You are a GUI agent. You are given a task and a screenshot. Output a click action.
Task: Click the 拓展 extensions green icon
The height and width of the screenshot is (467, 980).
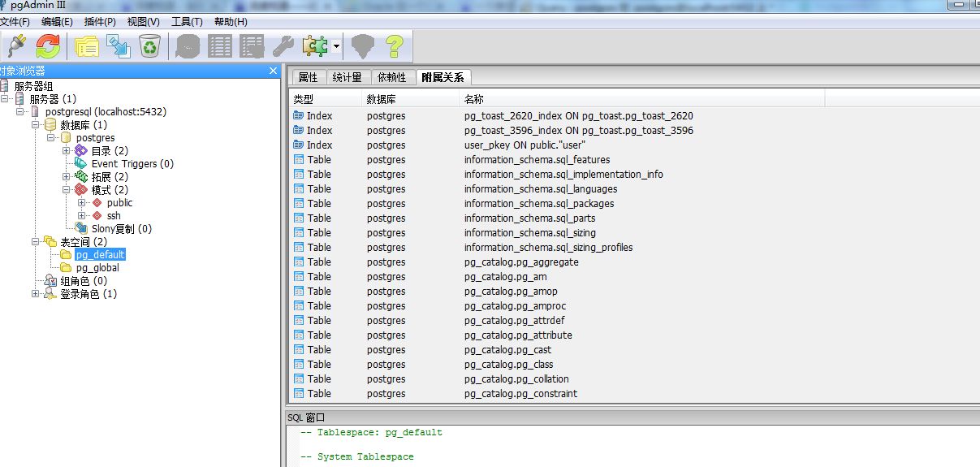click(81, 177)
